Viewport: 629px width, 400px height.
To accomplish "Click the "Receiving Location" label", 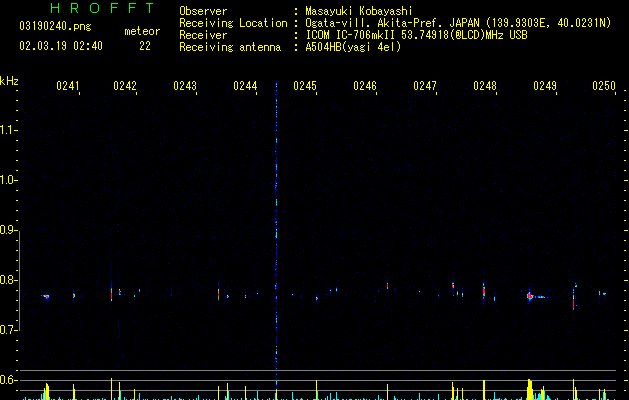I will click(x=233, y=23).
